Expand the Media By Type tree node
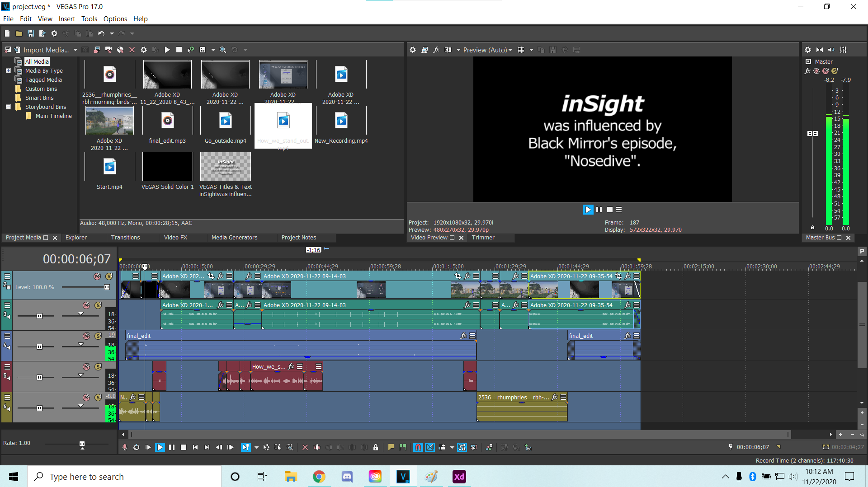 coord(8,71)
